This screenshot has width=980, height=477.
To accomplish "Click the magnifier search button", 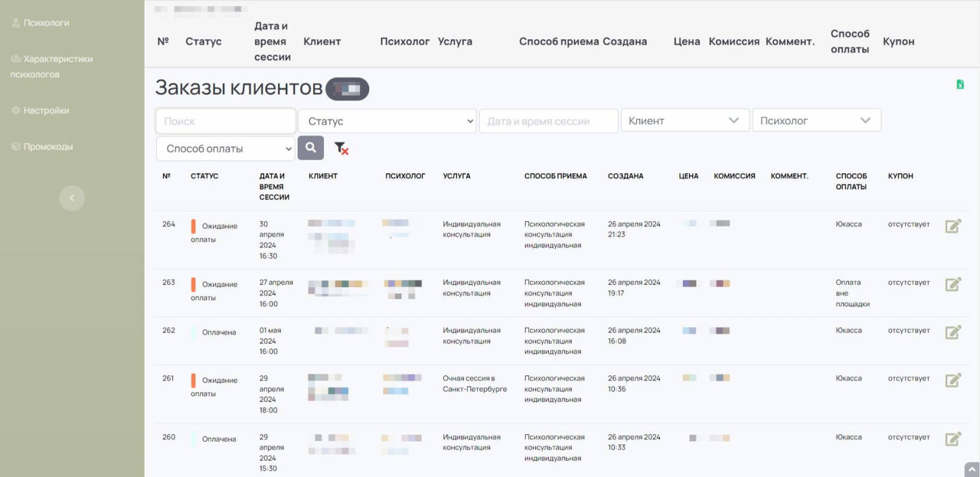I will click(x=311, y=148).
